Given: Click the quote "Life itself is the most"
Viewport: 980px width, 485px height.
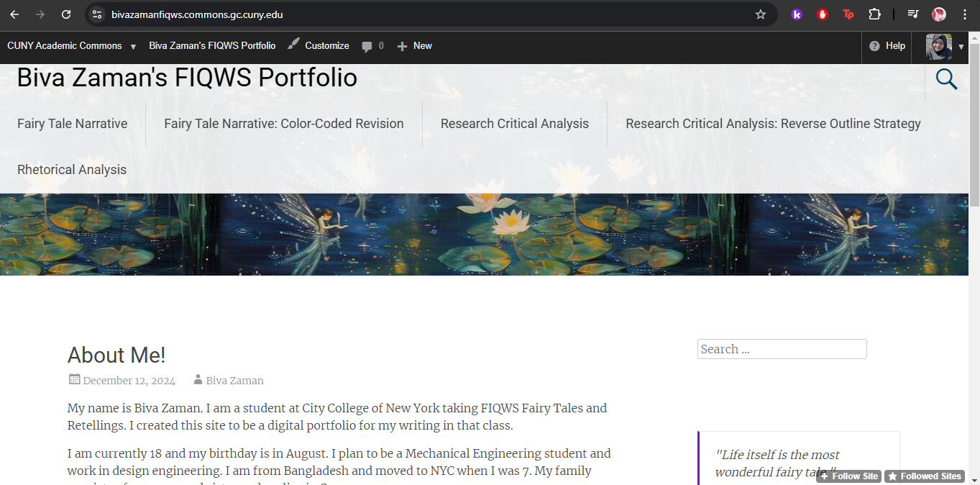Looking at the screenshot, I should (x=777, y=455).
